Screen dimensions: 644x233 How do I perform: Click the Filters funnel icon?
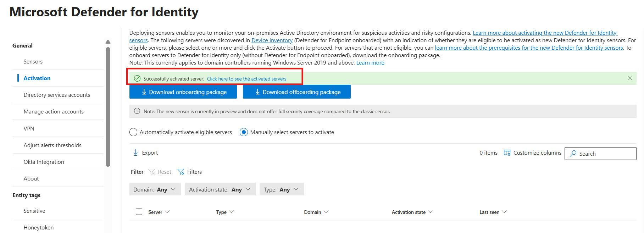pyautogui.click(x=181, y=172)
